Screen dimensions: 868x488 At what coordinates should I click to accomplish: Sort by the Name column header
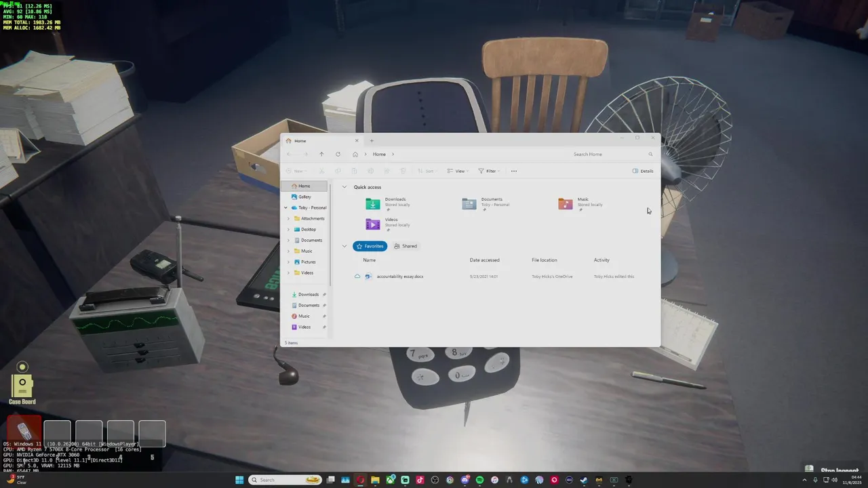[369, 260]
